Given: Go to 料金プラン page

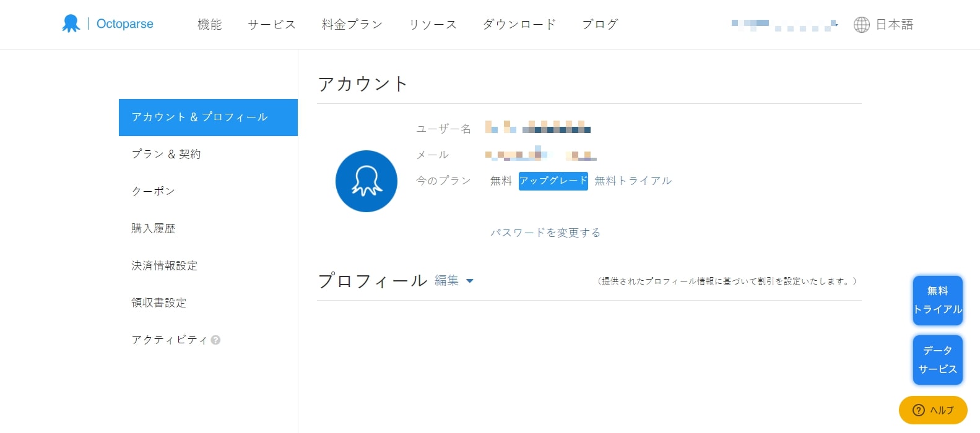Looking at the screenshot, I should pyautogui.click(x=352, y=25).
